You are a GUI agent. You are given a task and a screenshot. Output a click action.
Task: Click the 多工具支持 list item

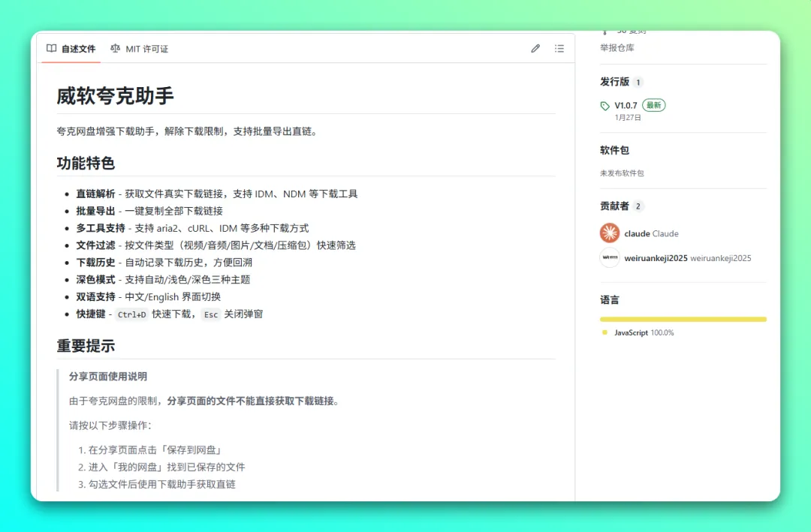[x=192, y=228]
